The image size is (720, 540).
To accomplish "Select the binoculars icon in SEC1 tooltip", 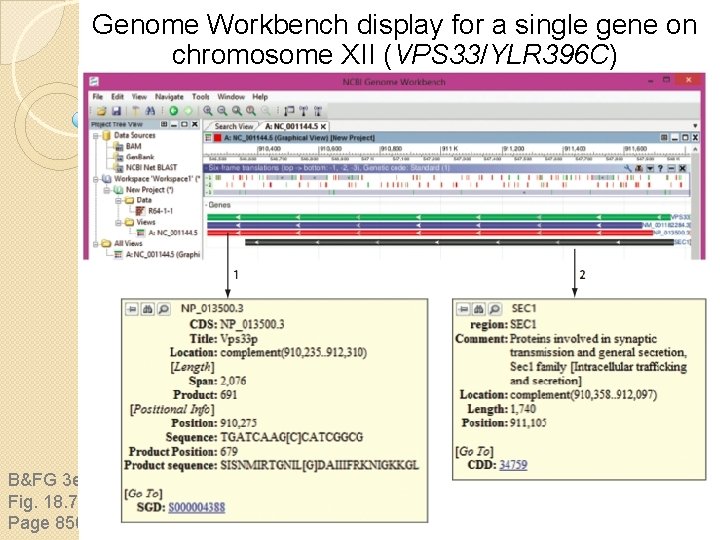I will [x=478, y=309].
